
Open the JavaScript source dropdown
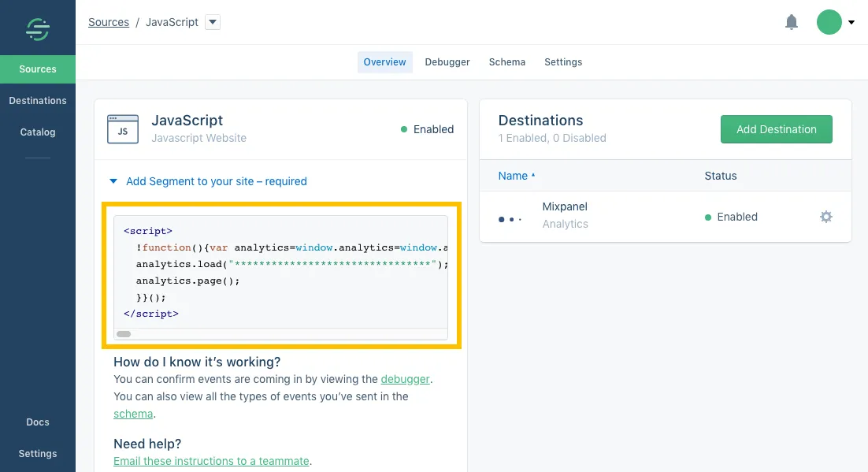coord(213,22)
